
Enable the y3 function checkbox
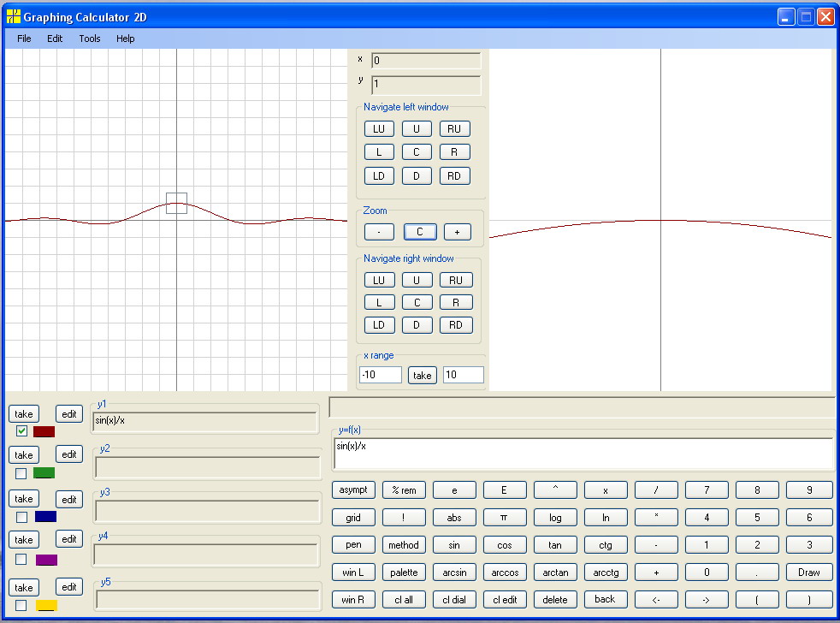[21, 517]
